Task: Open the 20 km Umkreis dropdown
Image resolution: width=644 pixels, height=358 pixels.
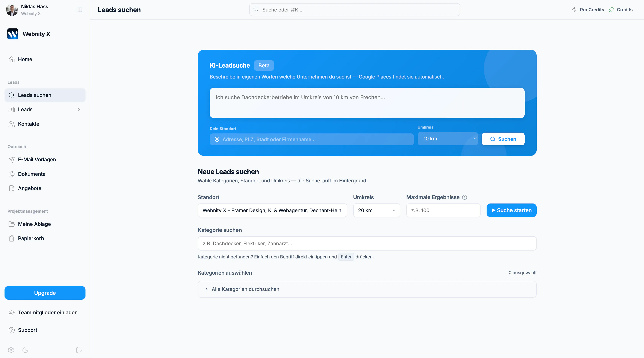Action: 376,210
